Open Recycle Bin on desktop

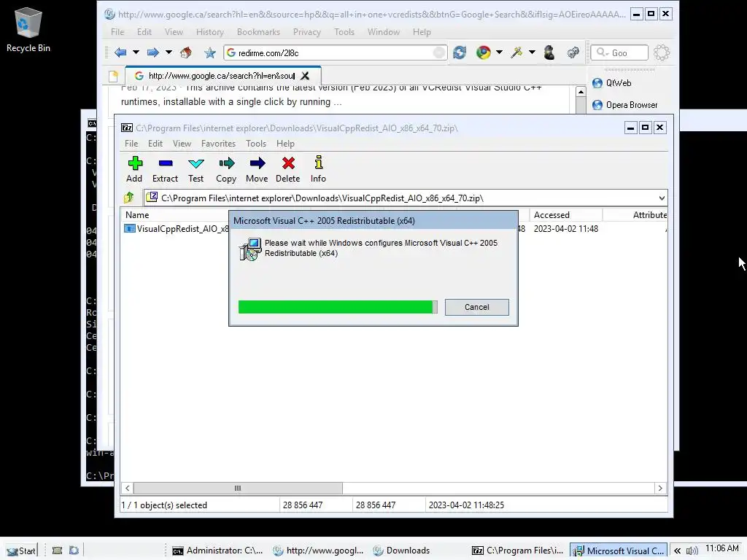(x=28, y=29)
